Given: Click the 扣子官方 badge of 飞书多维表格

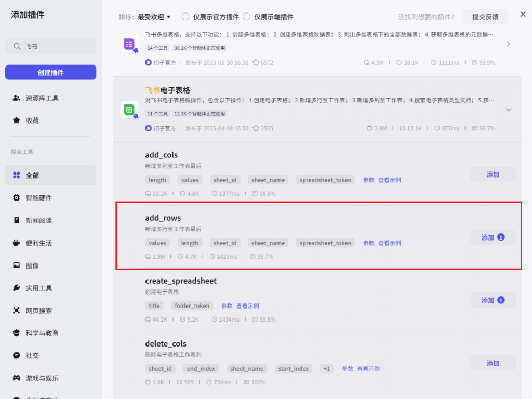Looking at the screenshot, I should tap(161, 62).
